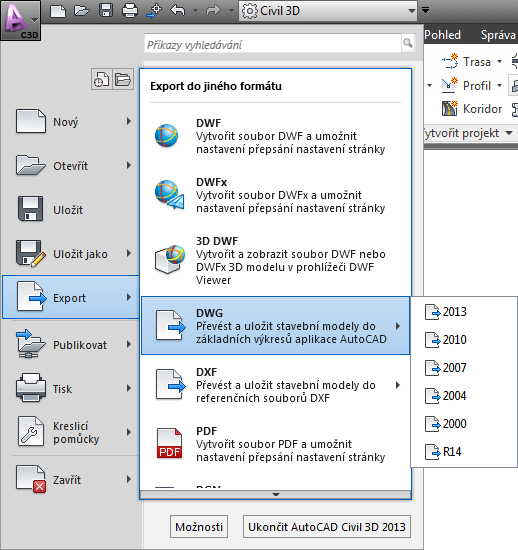Screen dimensions: 518x550
Task: Click the DWF globe icon
Action: [167, 136]
